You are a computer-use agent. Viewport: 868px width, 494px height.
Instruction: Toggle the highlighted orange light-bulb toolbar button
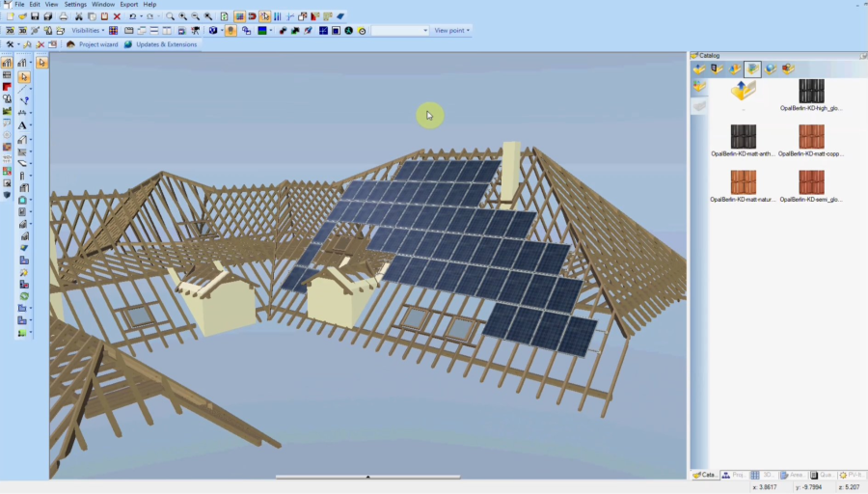pos(231,31)
